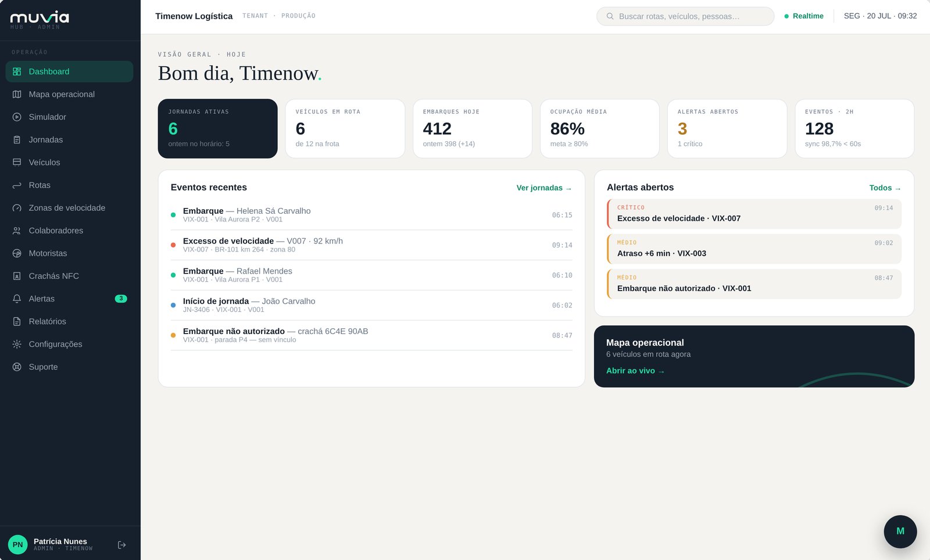Click the Colaboradores people icon
This screenshot has width=930, height=560.
(x=17, y=231)
